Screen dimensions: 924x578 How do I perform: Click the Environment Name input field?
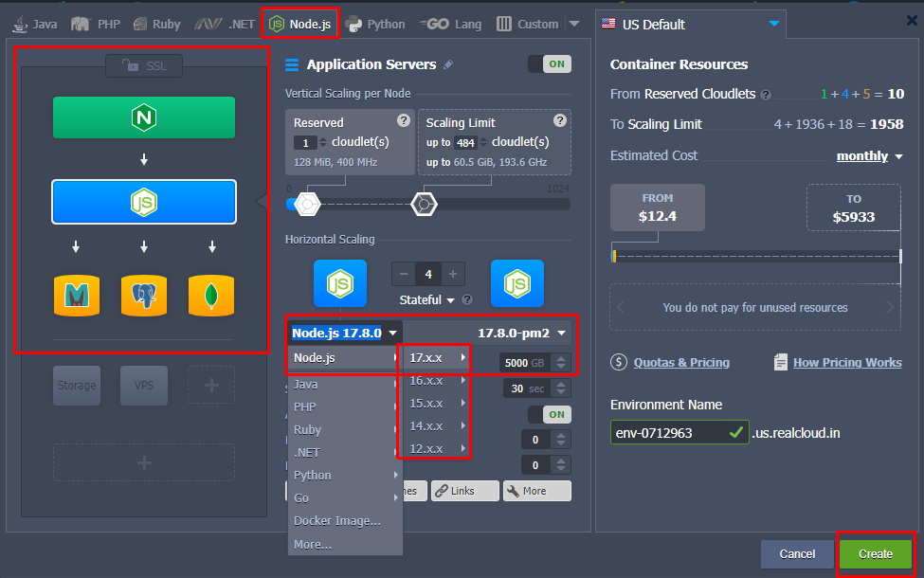click(668, 433)
